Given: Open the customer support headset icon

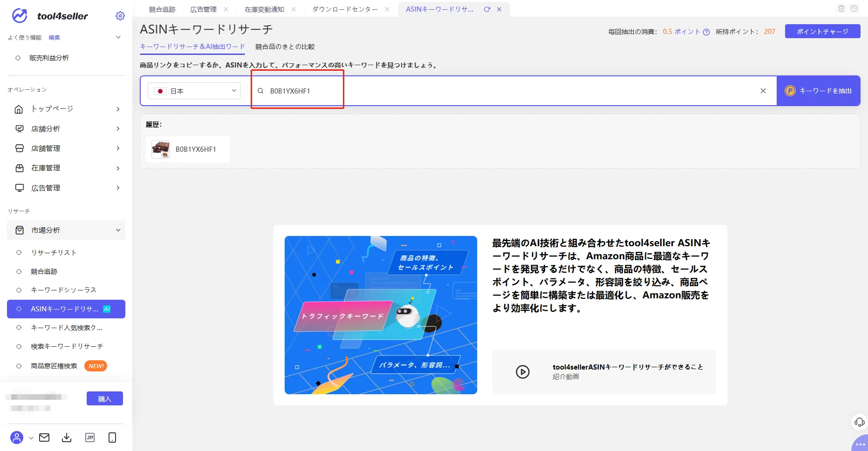Looking at the screenshot, I should (859, 422).
